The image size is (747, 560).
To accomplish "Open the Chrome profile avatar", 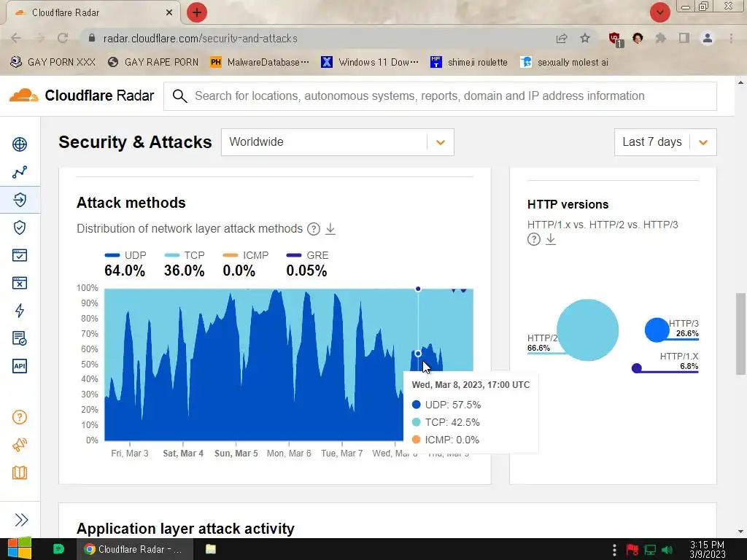I will click(x=708, y=38).
